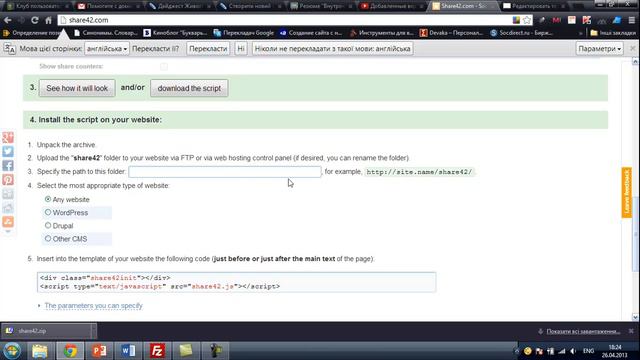Open the Создание сайта bookmark
Screen dimensions: 640x360
311,33
